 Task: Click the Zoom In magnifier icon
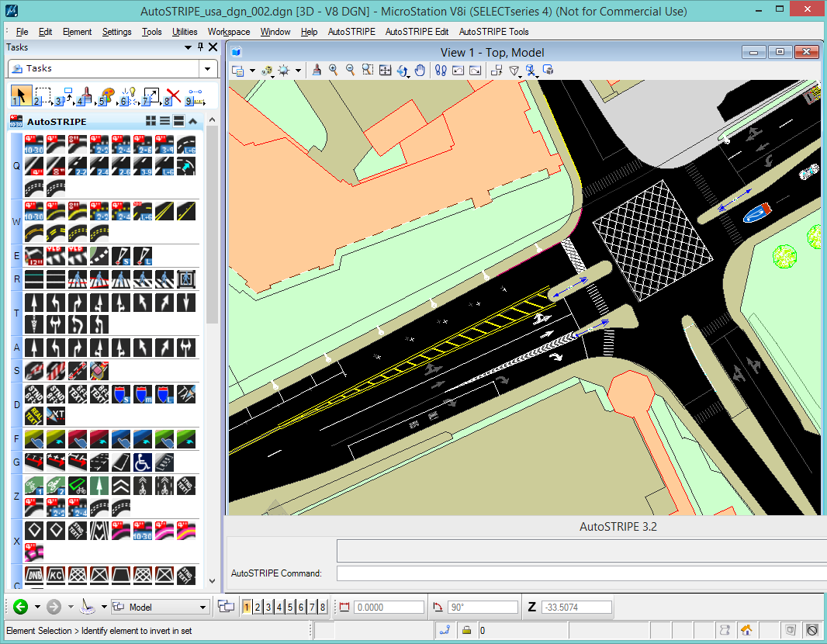pyautogui.click(x=334, y=70)
